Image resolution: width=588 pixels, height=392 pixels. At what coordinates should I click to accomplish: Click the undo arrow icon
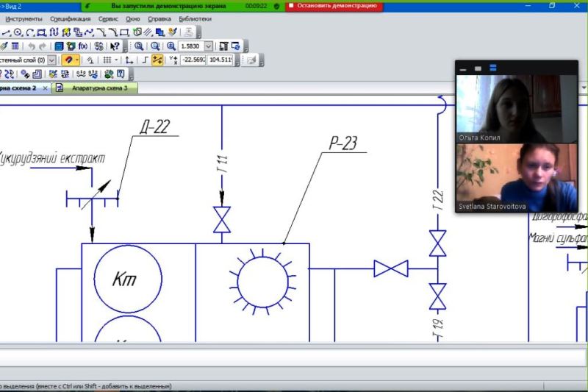(31, 46)
